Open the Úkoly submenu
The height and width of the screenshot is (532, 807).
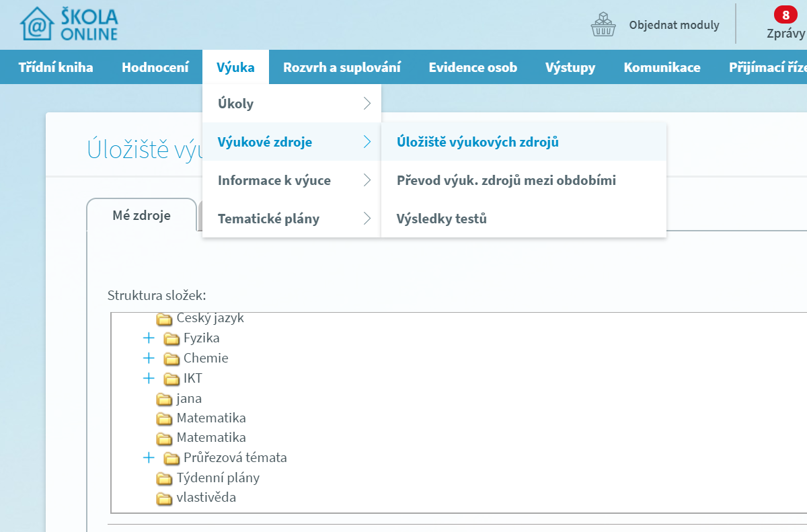click(x=292, y=104)
